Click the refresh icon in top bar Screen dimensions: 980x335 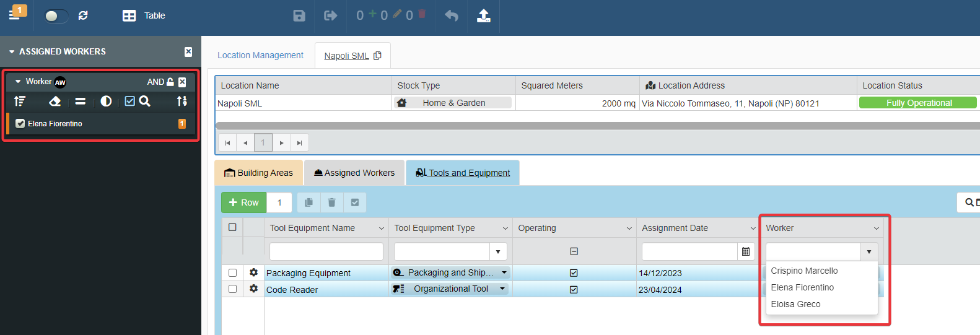pyautogui.click(x=83, y=15)
